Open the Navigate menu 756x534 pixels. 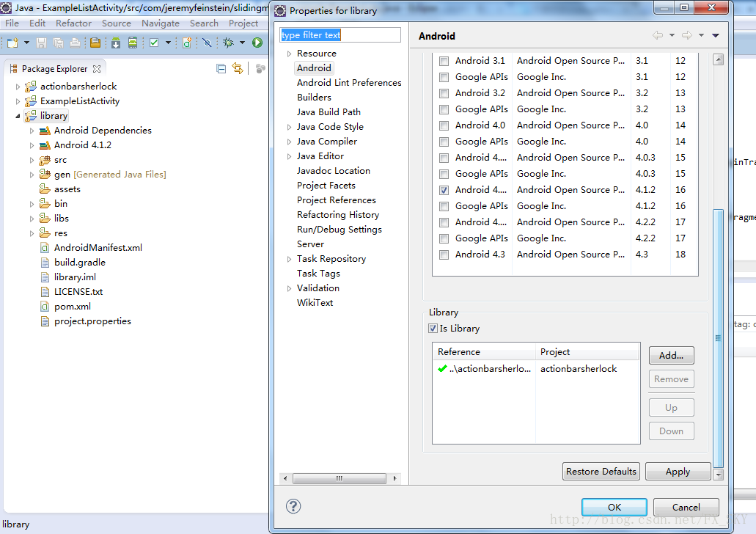tap(161, 23)
